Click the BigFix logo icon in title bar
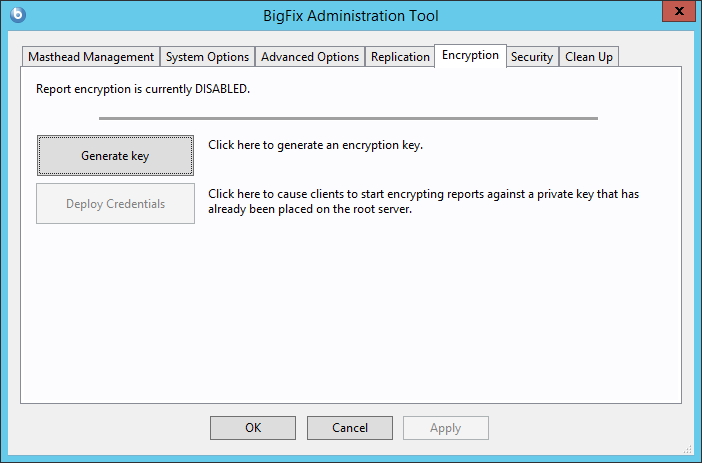The width and height of the screenshot is (702, 463). (x=16, y=15)
